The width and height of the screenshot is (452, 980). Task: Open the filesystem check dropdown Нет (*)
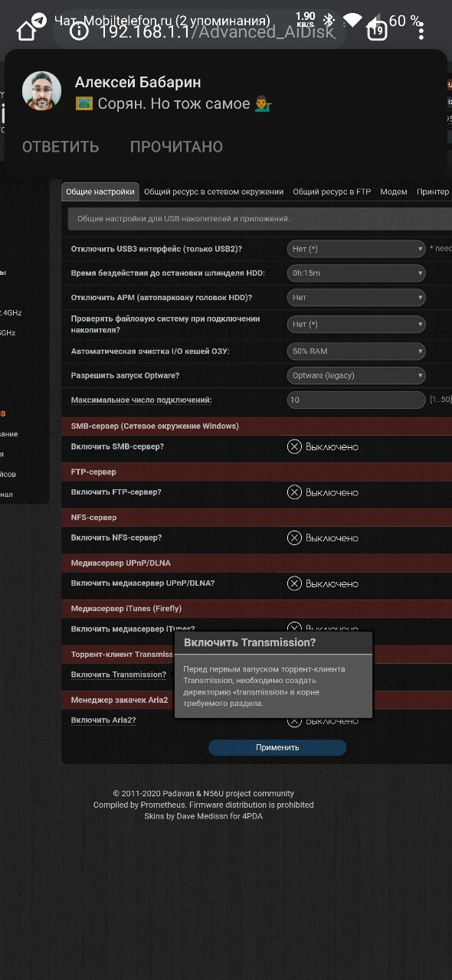356,325
